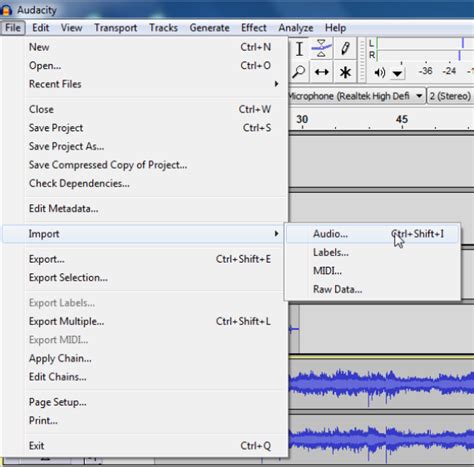This screenshot has height=467, width=474.
Task: Expand the Recent Files submenu
Action: [x=146, y=84]
